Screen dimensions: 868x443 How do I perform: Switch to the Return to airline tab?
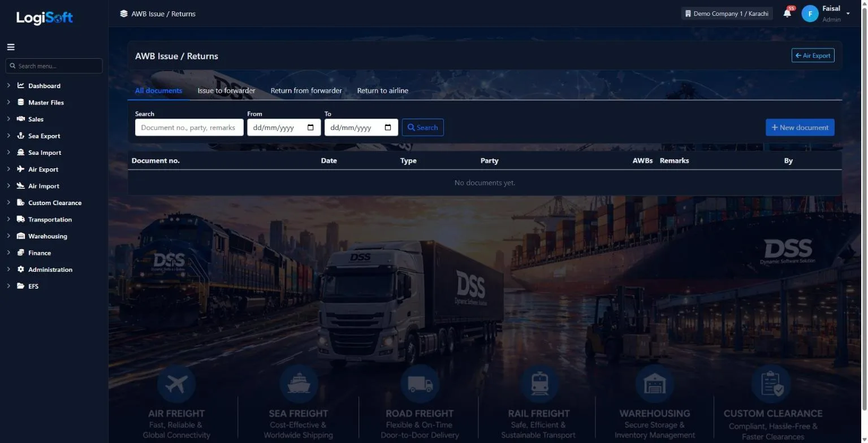[x=382, y=90]
